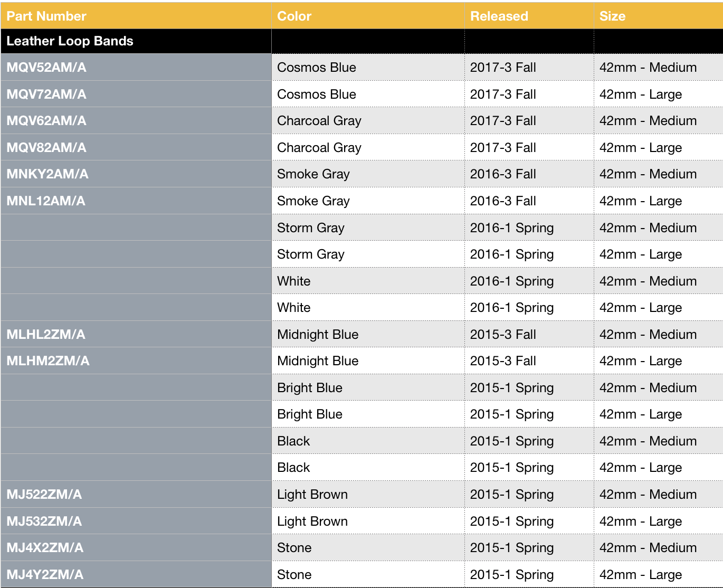The height and width of the screenshot is (588, 723).
Task: Select the Color column header
Action: [294, 16]
